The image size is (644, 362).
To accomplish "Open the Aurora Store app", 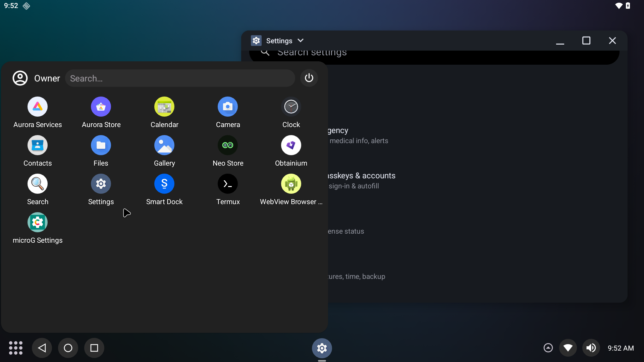I will [x=101, y=107].
